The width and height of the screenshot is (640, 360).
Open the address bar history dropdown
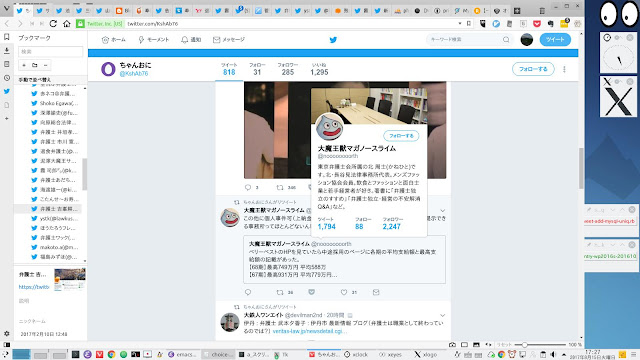(x=460, y=24)
